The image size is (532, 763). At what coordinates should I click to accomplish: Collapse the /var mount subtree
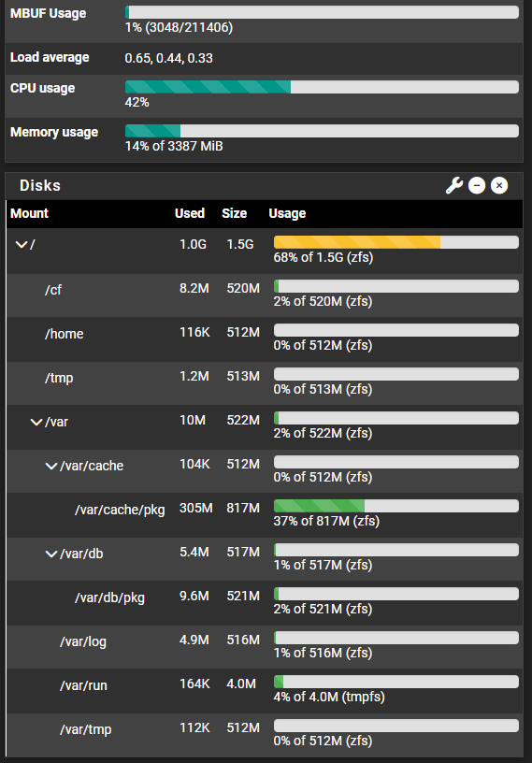tap(36, 422)
